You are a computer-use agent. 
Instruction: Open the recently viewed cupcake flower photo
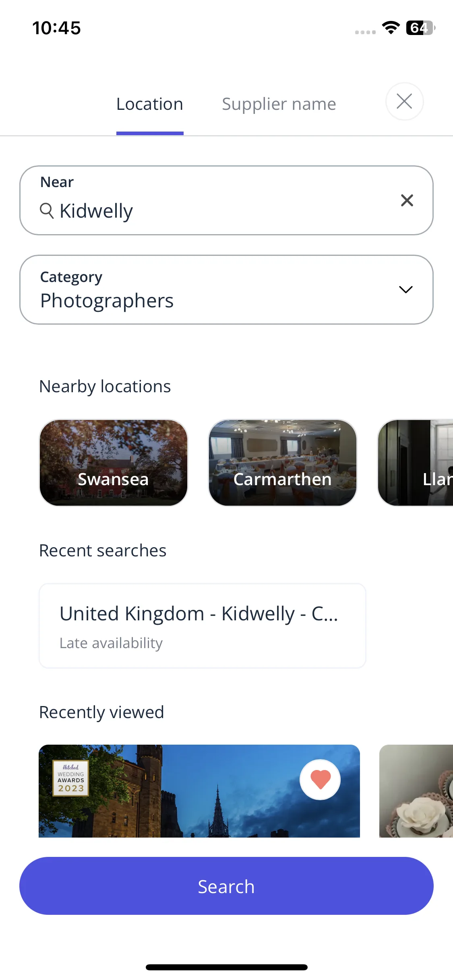click(x=416, y=791)
